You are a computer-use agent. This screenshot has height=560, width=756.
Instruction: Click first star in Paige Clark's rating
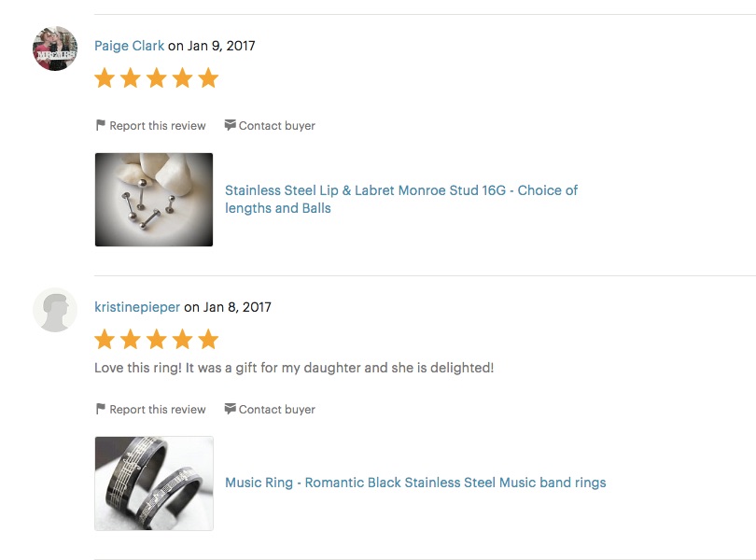pyautogui.click(x=105, y=78)
